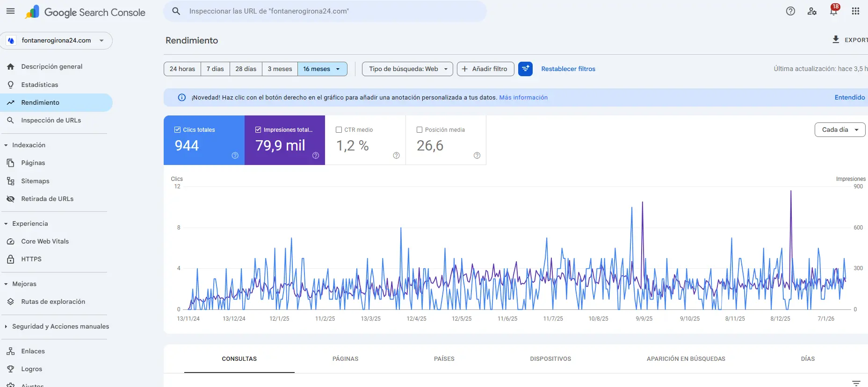Click the blue filter sparkle icon
Screen dimensions: 868x387
525,69
